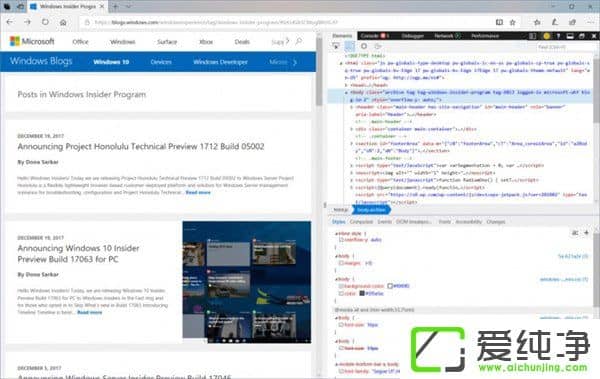Switch to the Performance DevTools tab
The image size is (600, 379).
[x=485, y=36]
